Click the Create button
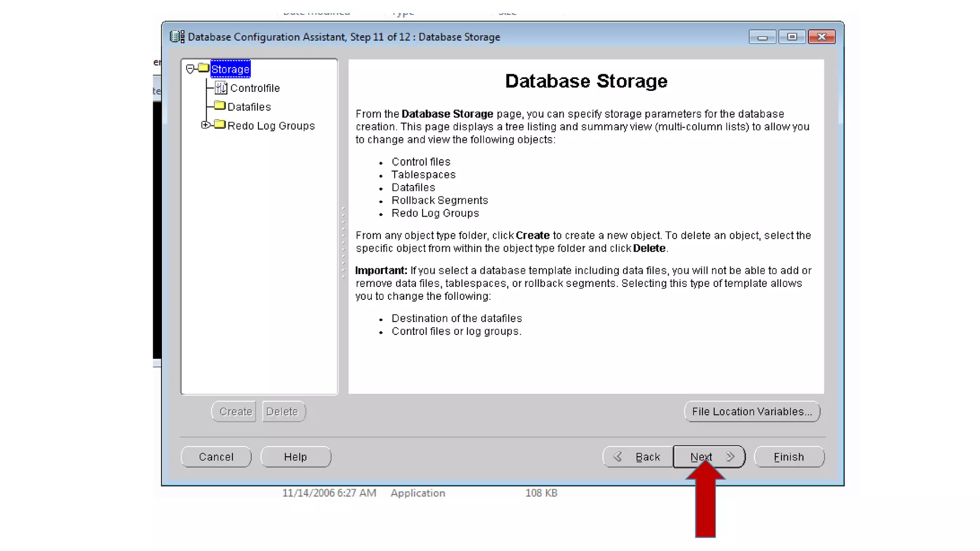Screen dimensions: 980x551 pos(235,412)
